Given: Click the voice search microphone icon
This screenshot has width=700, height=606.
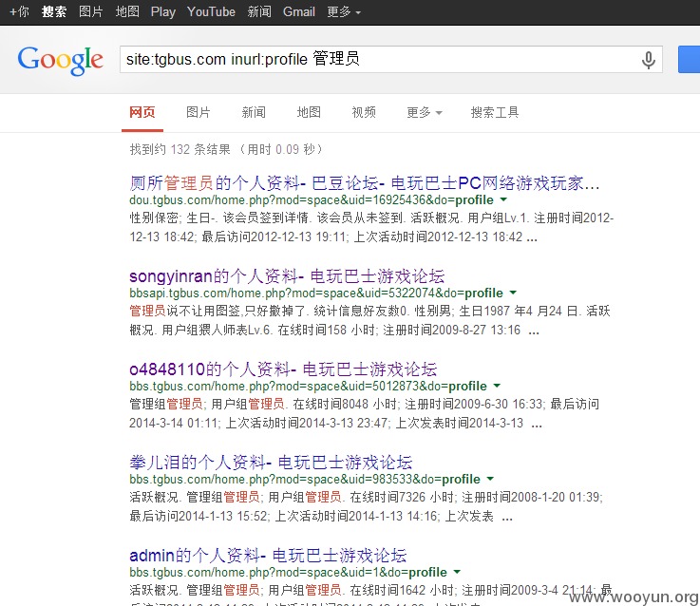Looking at the screenshot, I should [648, 60].
